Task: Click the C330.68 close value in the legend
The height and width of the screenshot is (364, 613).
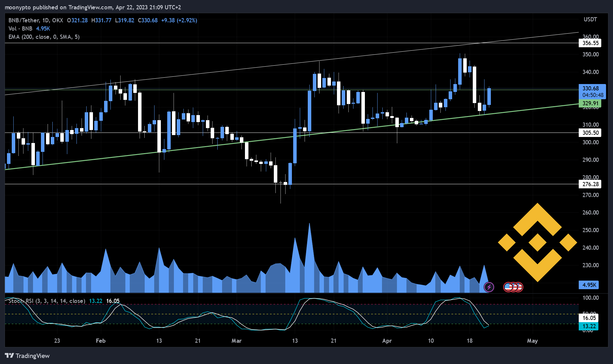Action: coord(148,20)
